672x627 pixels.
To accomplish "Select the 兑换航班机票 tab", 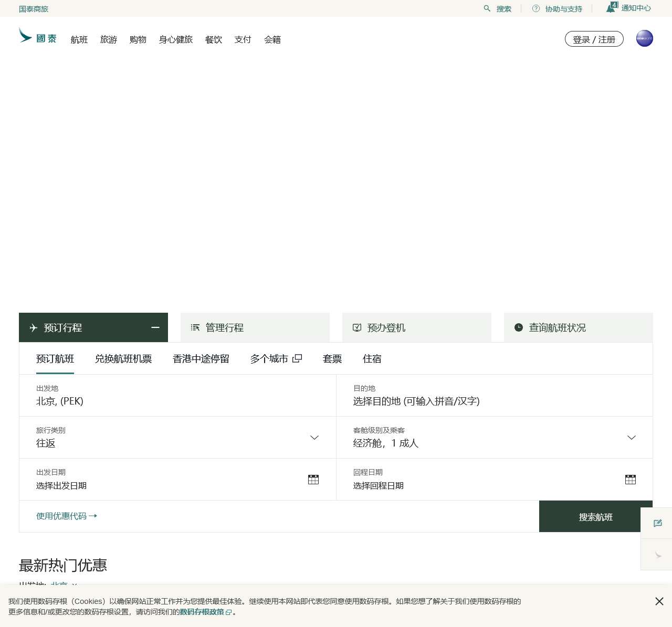I will pyautogui.click(x=123, y=359).
